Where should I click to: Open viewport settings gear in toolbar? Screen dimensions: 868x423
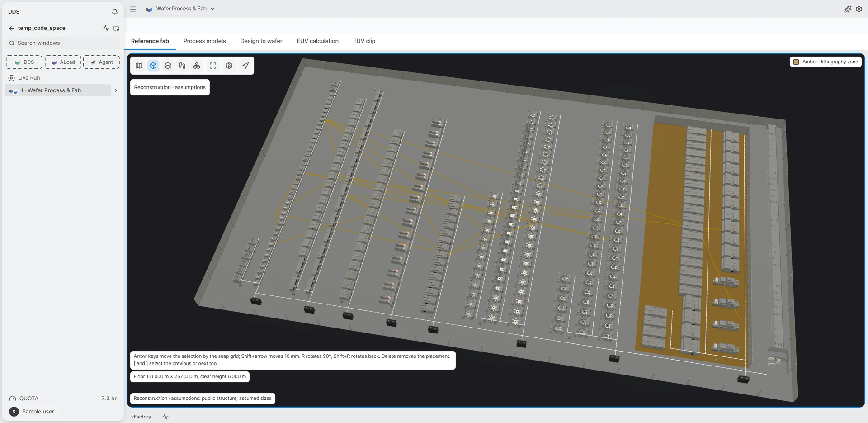click(229, 66)
